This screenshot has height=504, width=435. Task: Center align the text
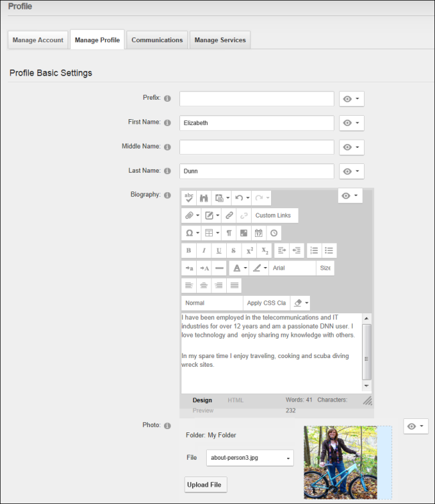[x=203, y=285]
